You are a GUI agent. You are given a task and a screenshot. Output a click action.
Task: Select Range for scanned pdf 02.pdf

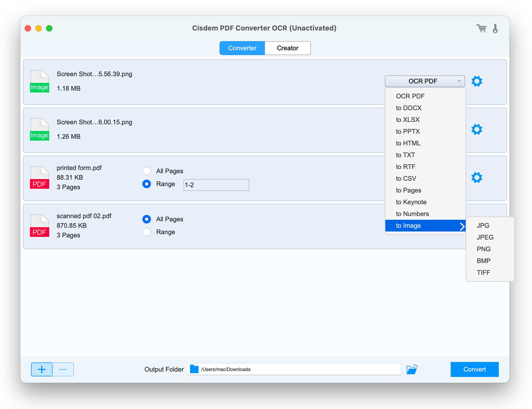pyautogui.click(x=147, y=232)
